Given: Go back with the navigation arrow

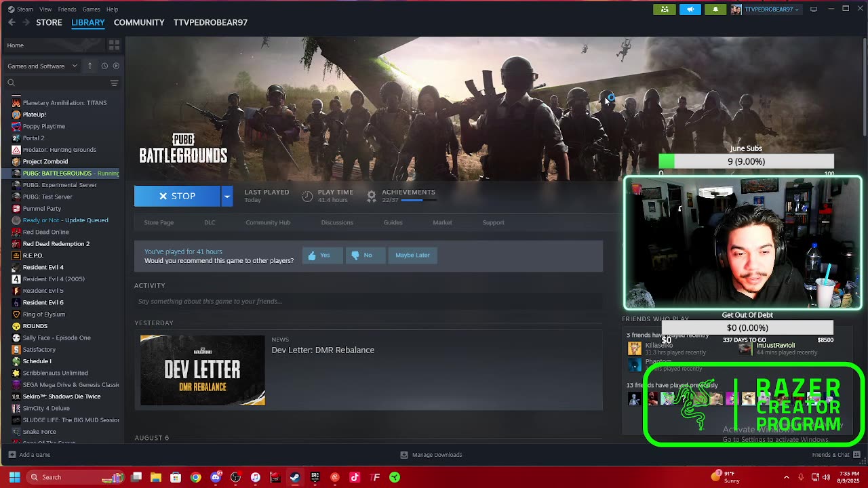Looking at the screenshot, I should pos(12,22).
